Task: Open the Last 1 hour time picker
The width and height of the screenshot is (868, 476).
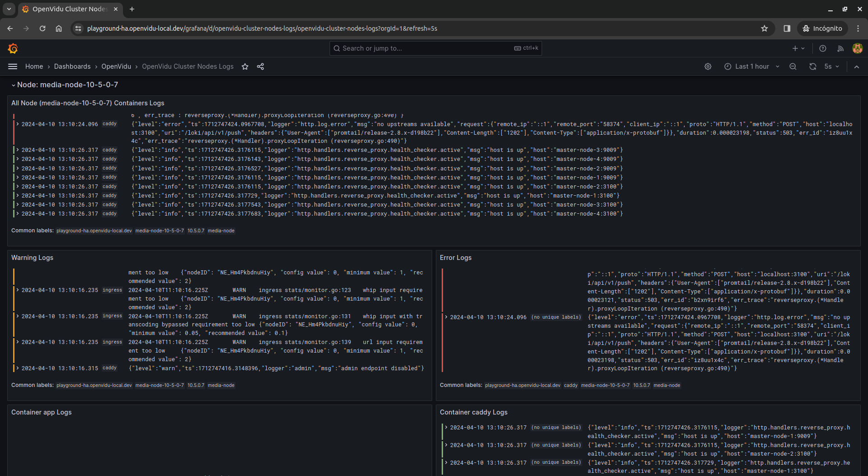Action: (x=752, y=66)
